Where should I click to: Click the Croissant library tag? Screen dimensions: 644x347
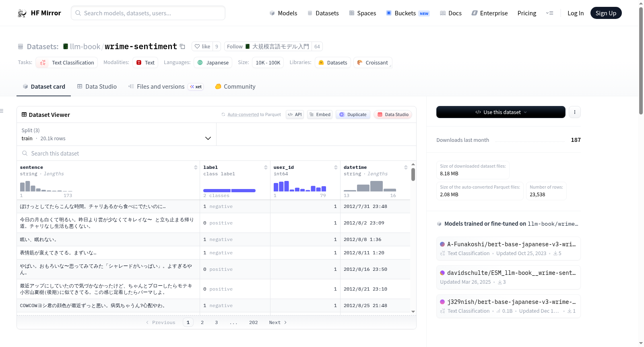(373, 62)
